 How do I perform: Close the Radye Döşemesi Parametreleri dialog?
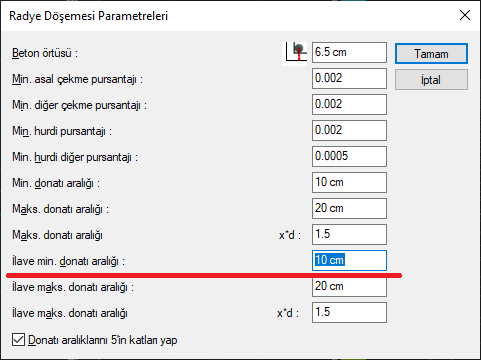coord(465,15)
